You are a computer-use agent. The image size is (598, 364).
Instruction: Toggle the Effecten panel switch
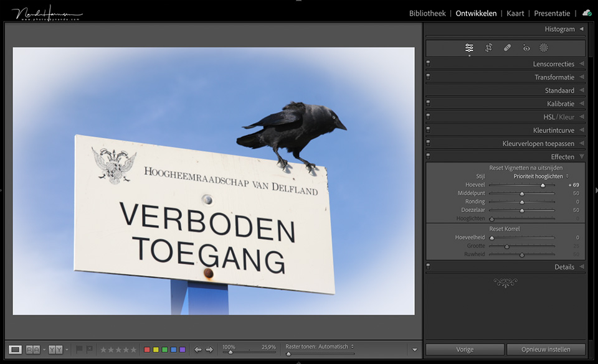pos(429,156)
